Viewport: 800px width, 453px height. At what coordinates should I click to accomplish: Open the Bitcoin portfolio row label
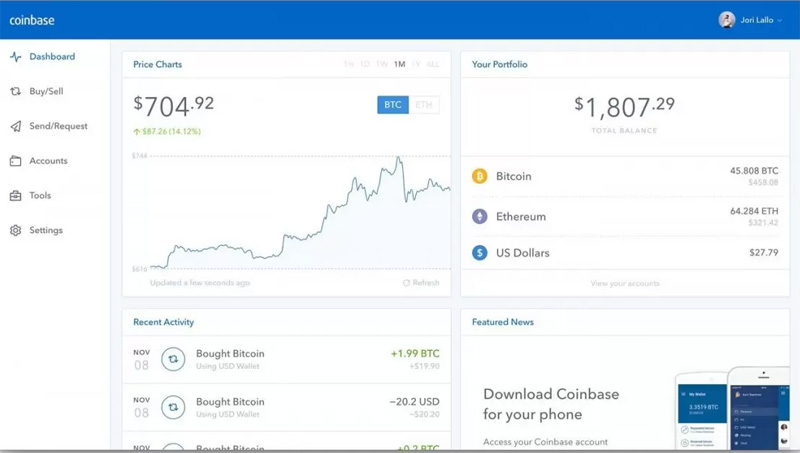click(x=514, y=176)
